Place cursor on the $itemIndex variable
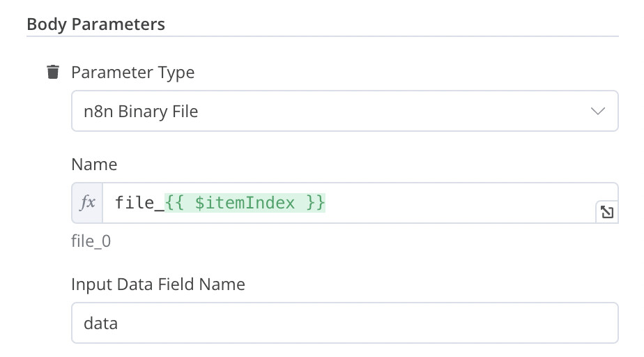Screen dimensions: 644x357 tap(245, 203)
